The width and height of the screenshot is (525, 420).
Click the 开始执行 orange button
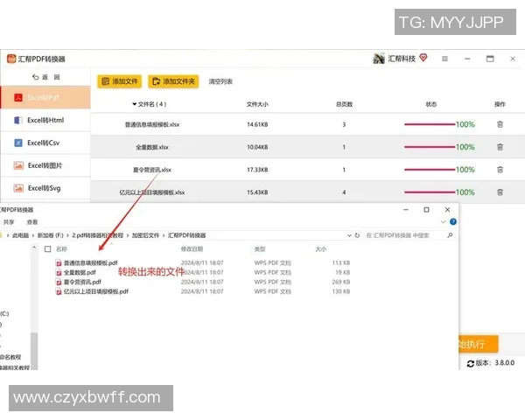(x=478, y=344)
